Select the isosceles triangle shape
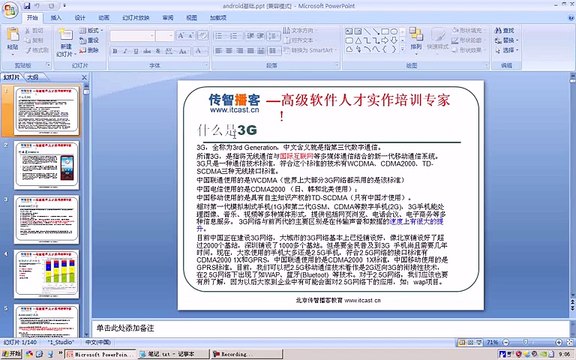Screen dimensions: 576x360 click(x=358, y=40)
